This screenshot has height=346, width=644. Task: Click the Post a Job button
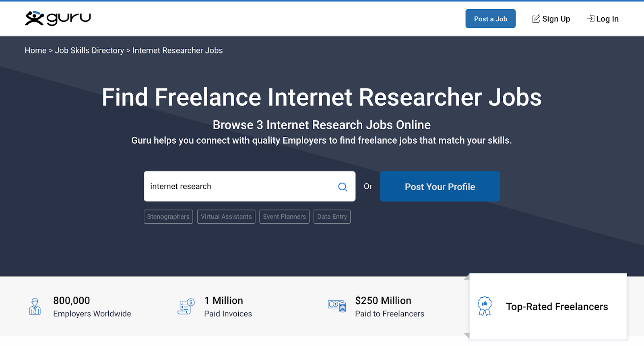click(x=490, y=19)
